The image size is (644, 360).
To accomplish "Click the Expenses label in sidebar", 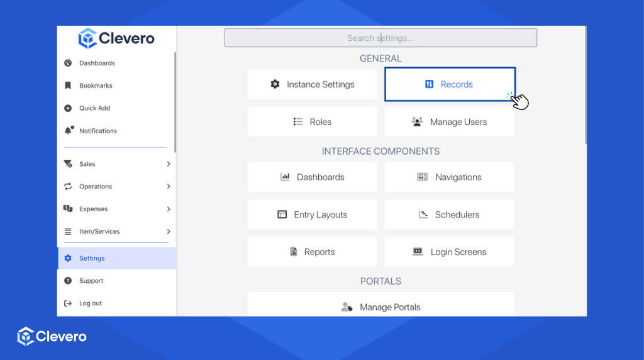I will click(x=94, y=209).
